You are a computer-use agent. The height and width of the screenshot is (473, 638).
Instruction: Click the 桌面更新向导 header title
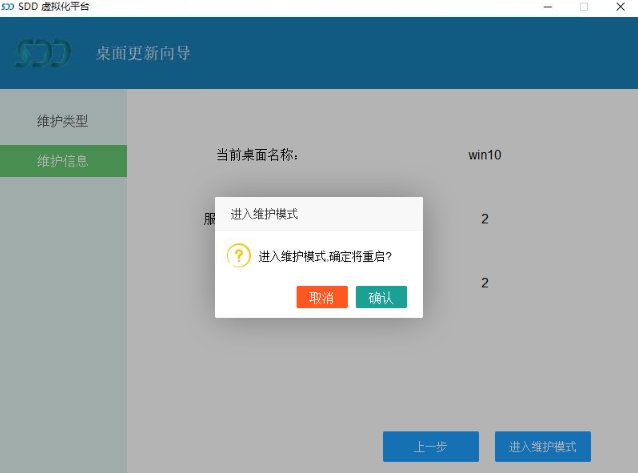point(143,53)
